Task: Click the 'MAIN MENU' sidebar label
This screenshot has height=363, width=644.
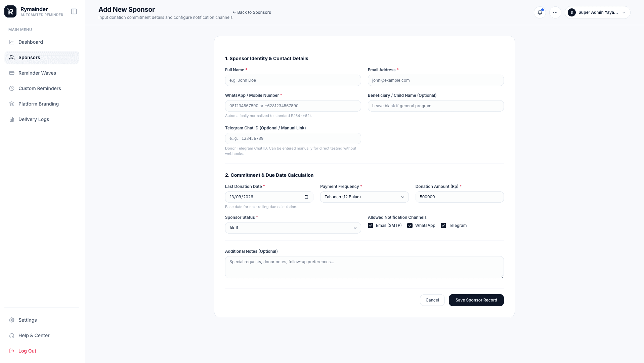Action: pyautogui.click(x=20, y=30)
